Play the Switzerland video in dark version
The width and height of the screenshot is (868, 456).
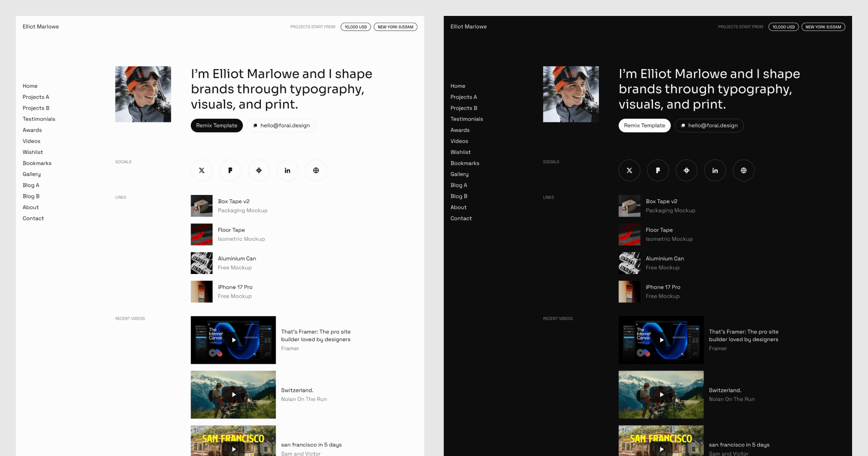[x=661, y=394]
